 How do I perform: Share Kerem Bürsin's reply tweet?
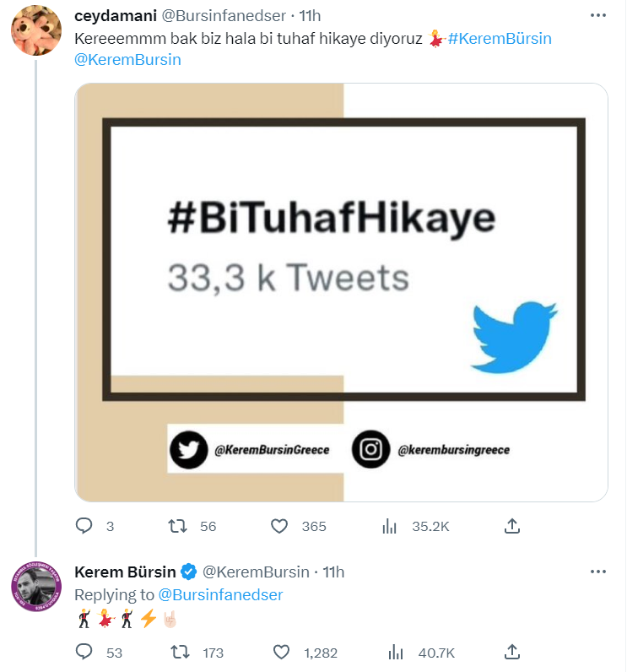pos(511,652)
